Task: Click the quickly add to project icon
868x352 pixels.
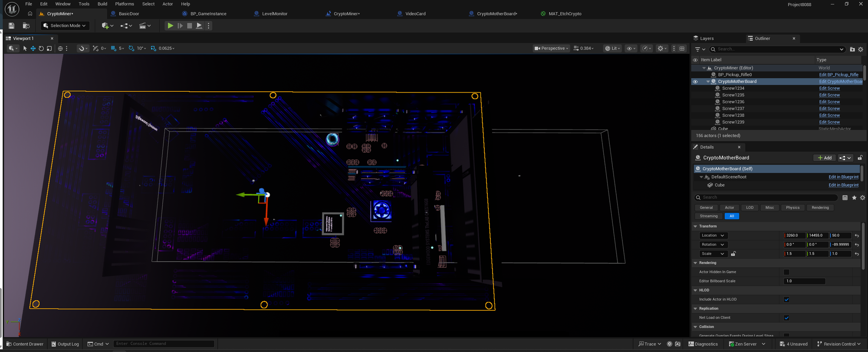Action: click(105, 26)
